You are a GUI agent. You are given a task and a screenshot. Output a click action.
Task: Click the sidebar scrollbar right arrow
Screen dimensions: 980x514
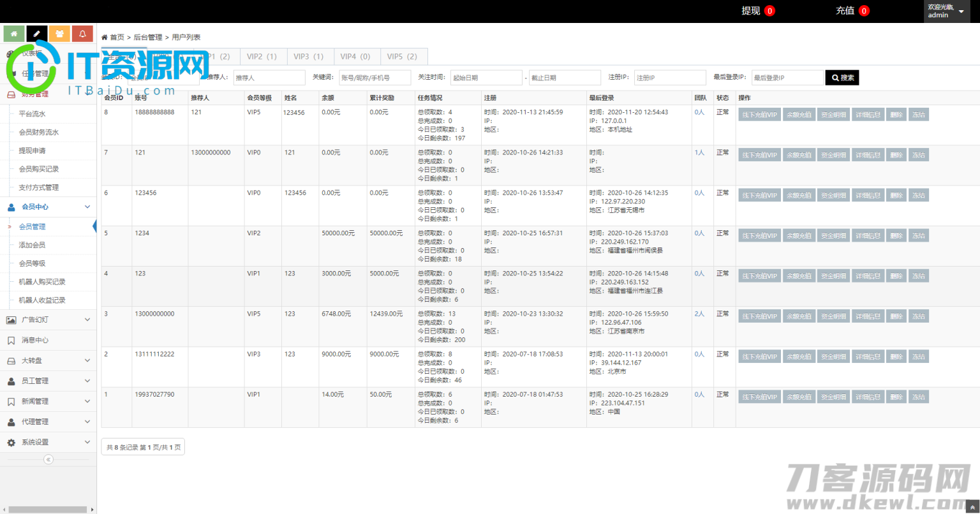pos(93,510)
